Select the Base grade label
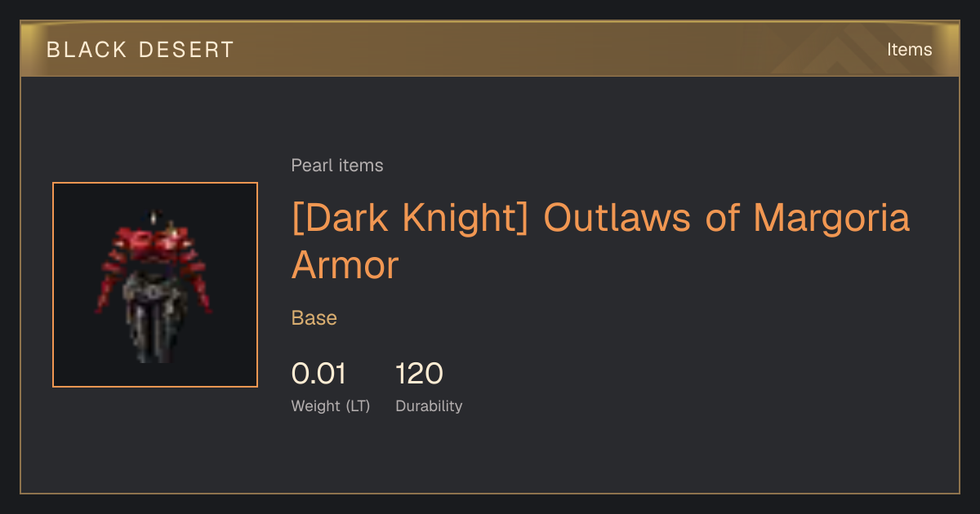This screenshot has height=514, width=980. coord(314,318)
